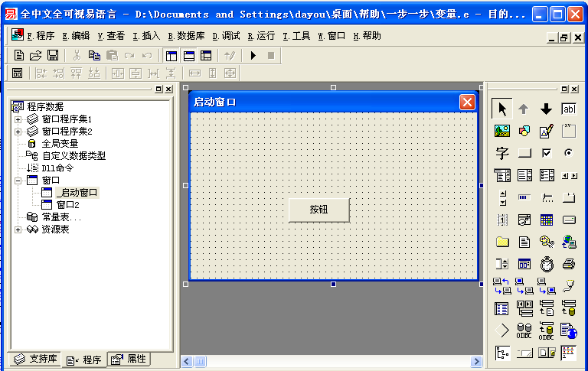Viewport: 588px width, 371px height.
Task: Select the up arrow icon in component box
Action: (524, 109)
